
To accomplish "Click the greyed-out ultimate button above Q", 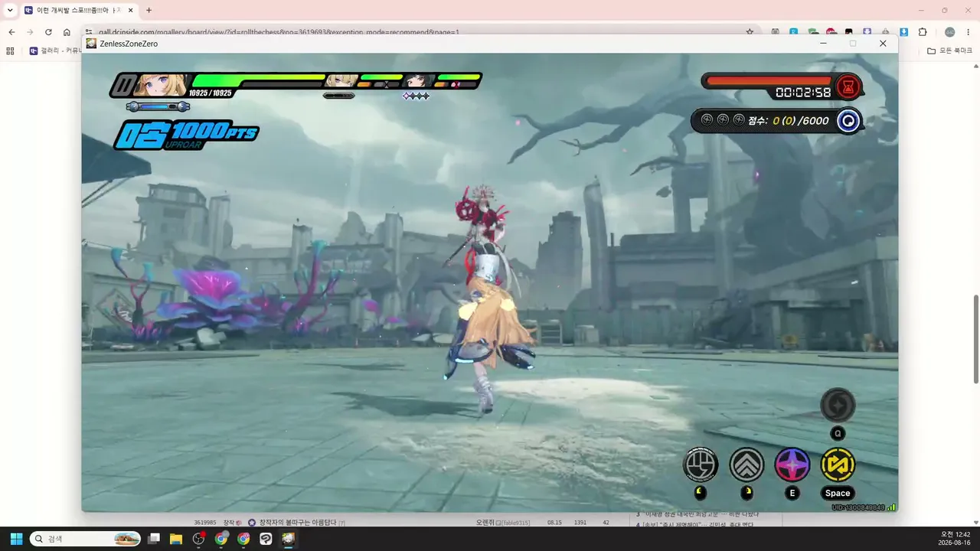I will pyautogui.click(x=838, y=405).
